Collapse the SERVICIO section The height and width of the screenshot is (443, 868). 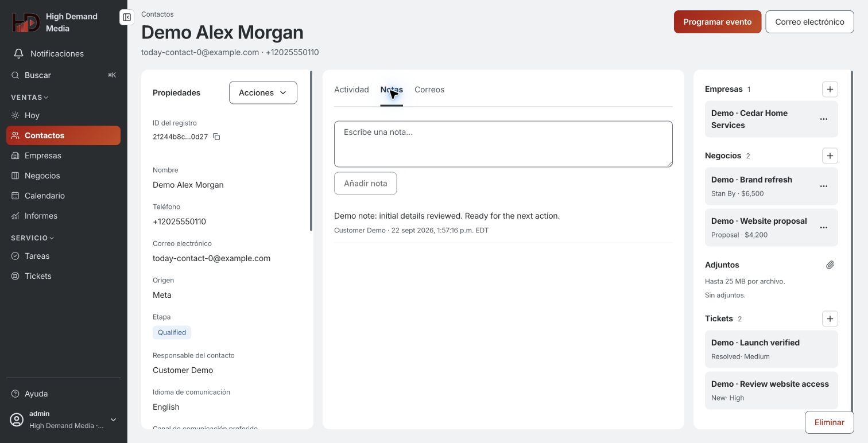pyautogui.click(x=33, y=238)
